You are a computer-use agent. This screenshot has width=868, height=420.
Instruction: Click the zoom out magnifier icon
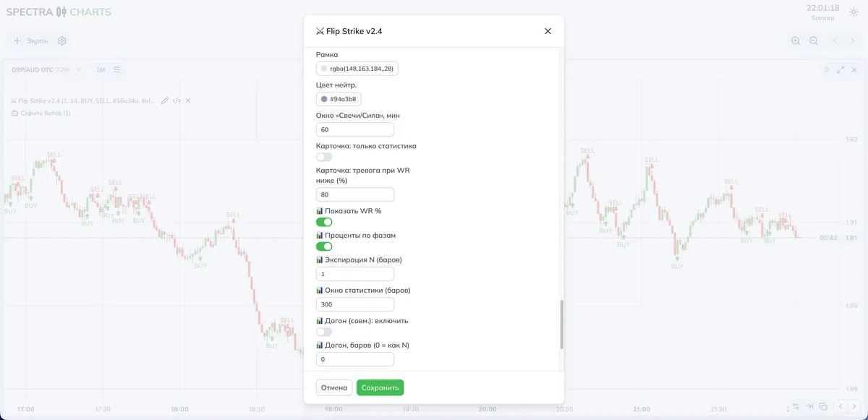pyautogui.click(x=814, y=41)
